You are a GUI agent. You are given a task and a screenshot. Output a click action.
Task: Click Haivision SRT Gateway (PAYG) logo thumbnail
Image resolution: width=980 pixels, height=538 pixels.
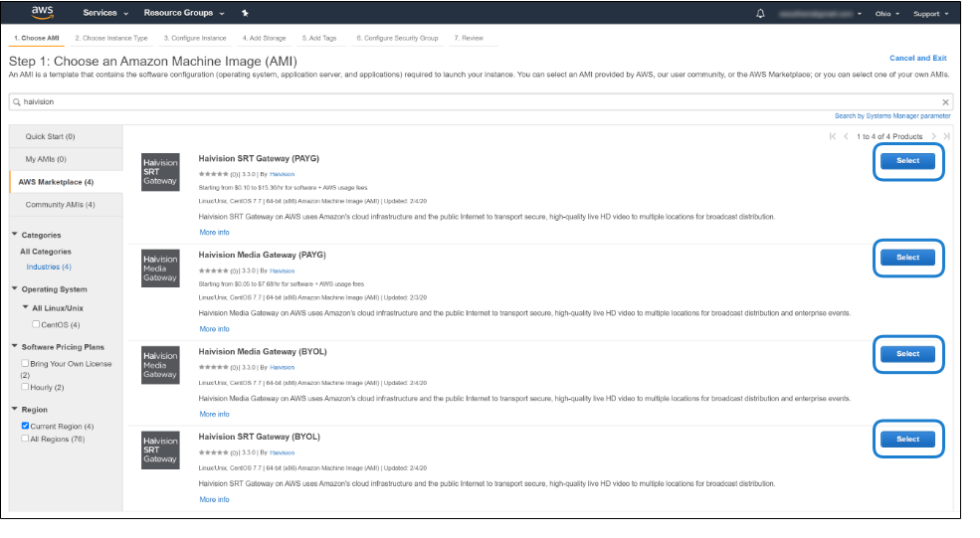pos(160,172)
